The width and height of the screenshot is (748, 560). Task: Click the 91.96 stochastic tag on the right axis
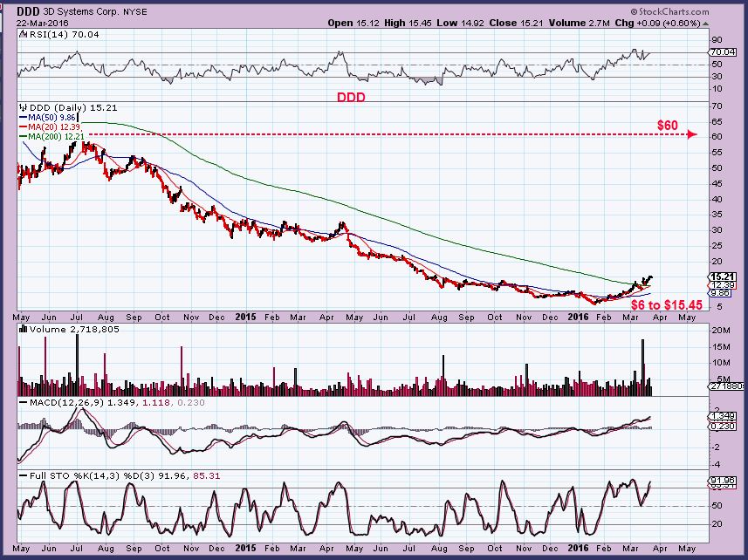(x=722, y=481)
